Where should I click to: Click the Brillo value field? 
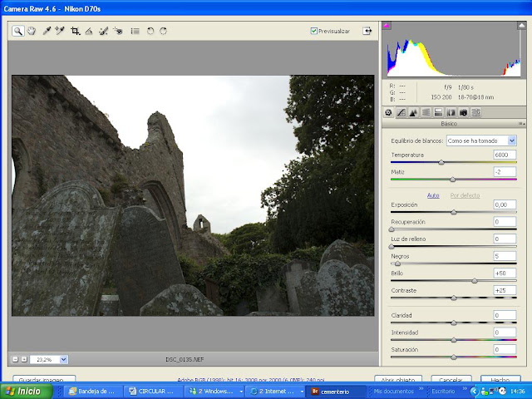click(505, 273)
